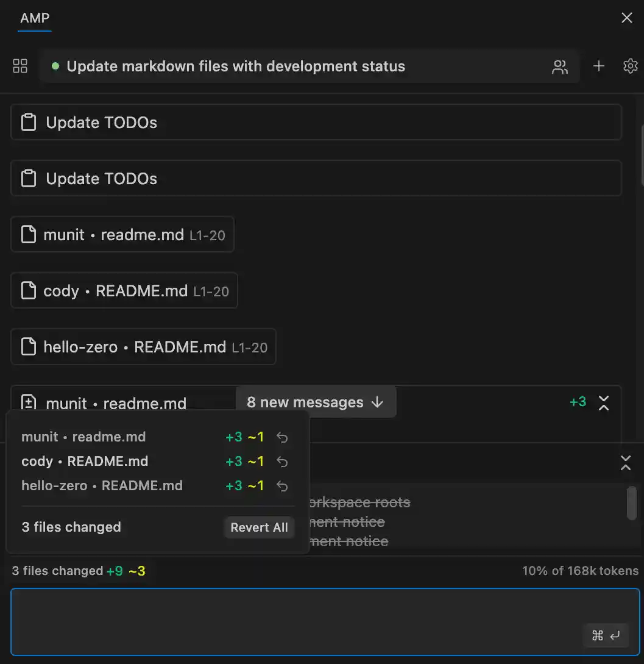The height and width of the screenshot is (664, 644).
Task: Click the clipboard icon on first Update TODOs
Action: coord(28,121)
